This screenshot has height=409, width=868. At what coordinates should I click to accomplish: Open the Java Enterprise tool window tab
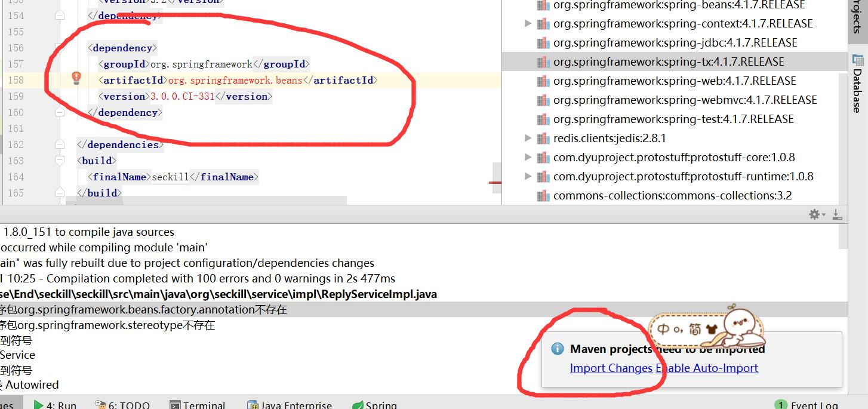pyautogui.click(x=290, y=405)
